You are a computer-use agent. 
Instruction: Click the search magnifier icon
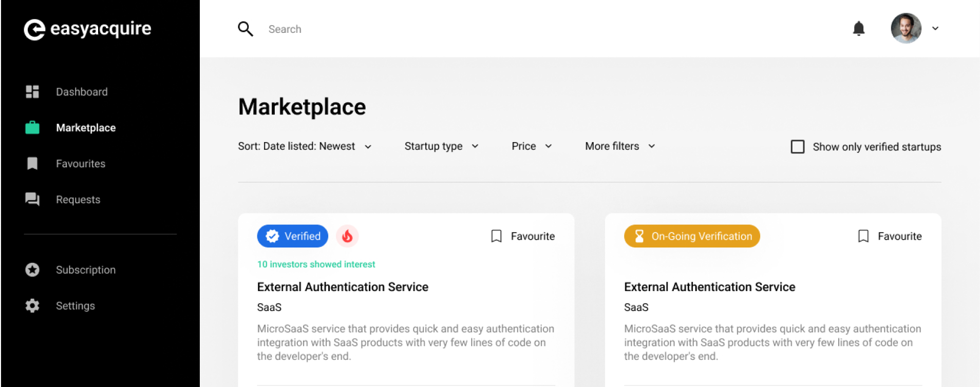click(245, 29)
